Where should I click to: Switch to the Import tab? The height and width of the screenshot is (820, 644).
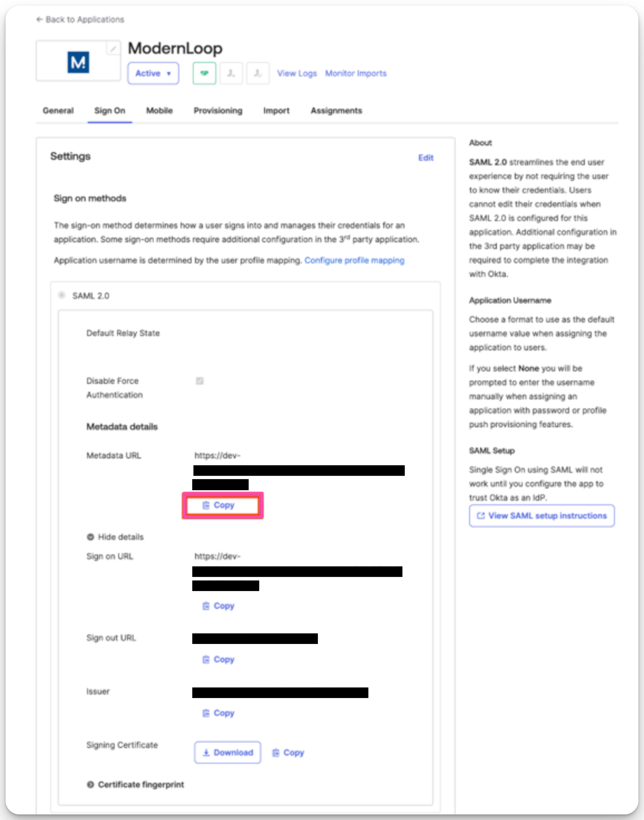click(276, 111)
